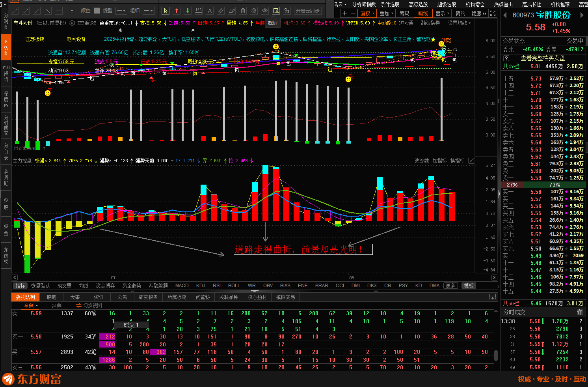Select the horizontal line drawing tool

tap(58, 11)
